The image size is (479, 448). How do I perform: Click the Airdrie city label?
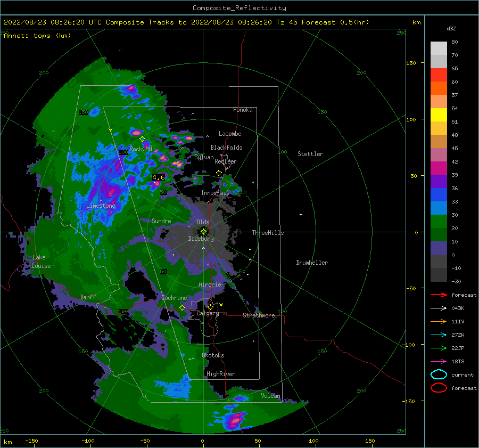coord(210,284)
